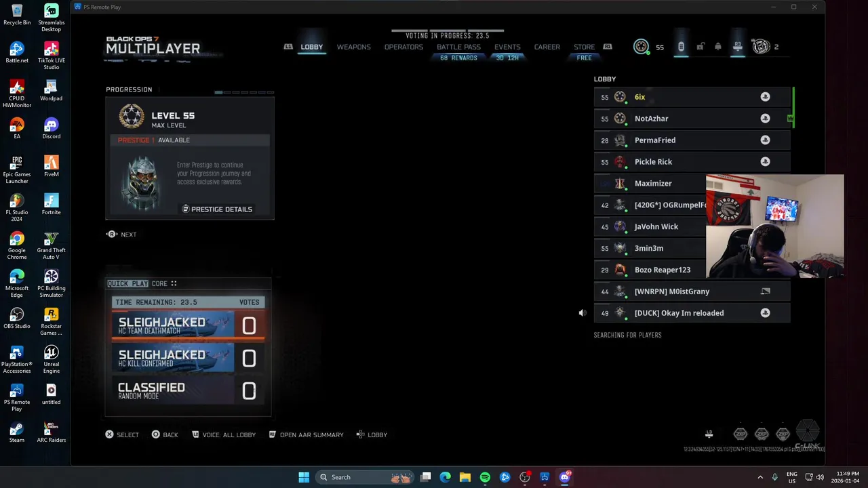Image resolution: width=868 pixels, height=488 pixels.
Task: Switch to the LOBBY tab
Action: click(312, 47)
